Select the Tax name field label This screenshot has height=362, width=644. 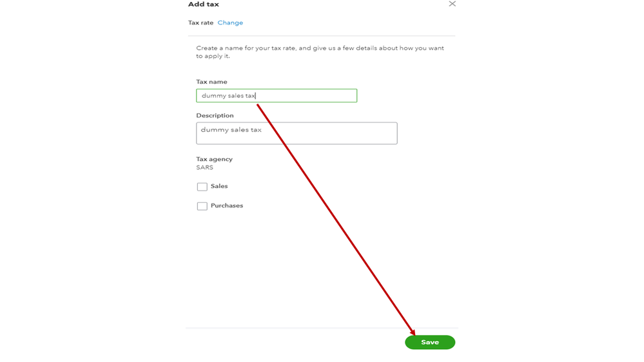[x=211, y=82]
